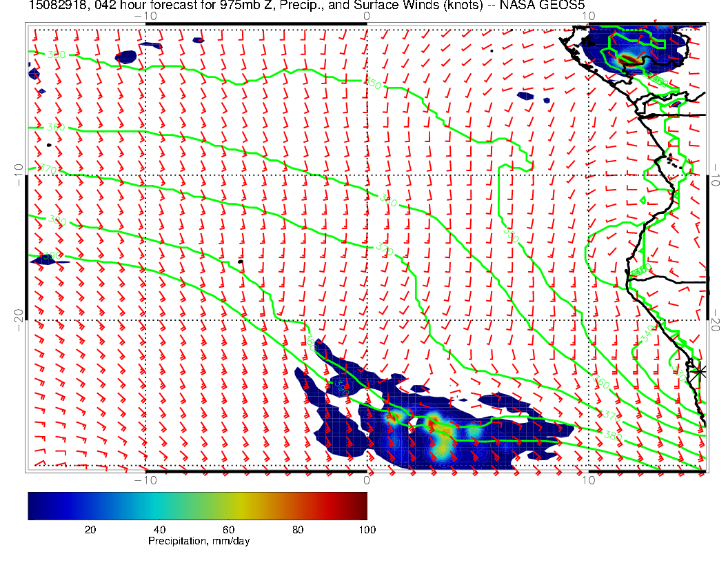Click the black asterisk marker on the coast
Screen dimensions: 728x563
point(700,371)
